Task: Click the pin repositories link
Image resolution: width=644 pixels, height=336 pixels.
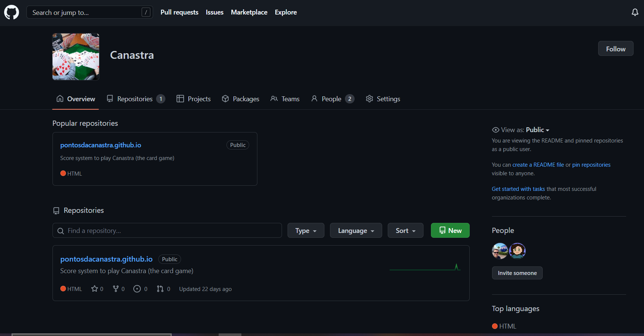Action: (x=591, y=165)
